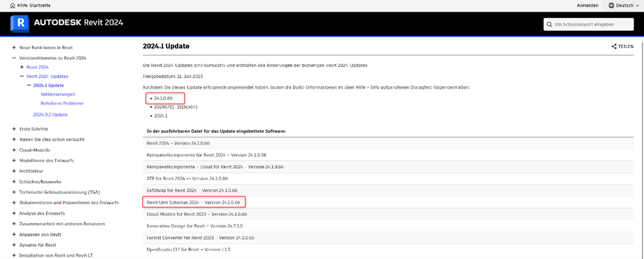Collapse the 2024.1 Update tree node
The image size is (644, 259).
[29, 85]
